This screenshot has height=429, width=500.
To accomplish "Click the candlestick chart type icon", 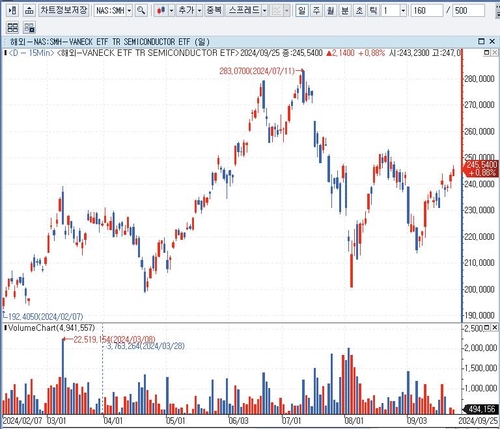I will point(161,11).
